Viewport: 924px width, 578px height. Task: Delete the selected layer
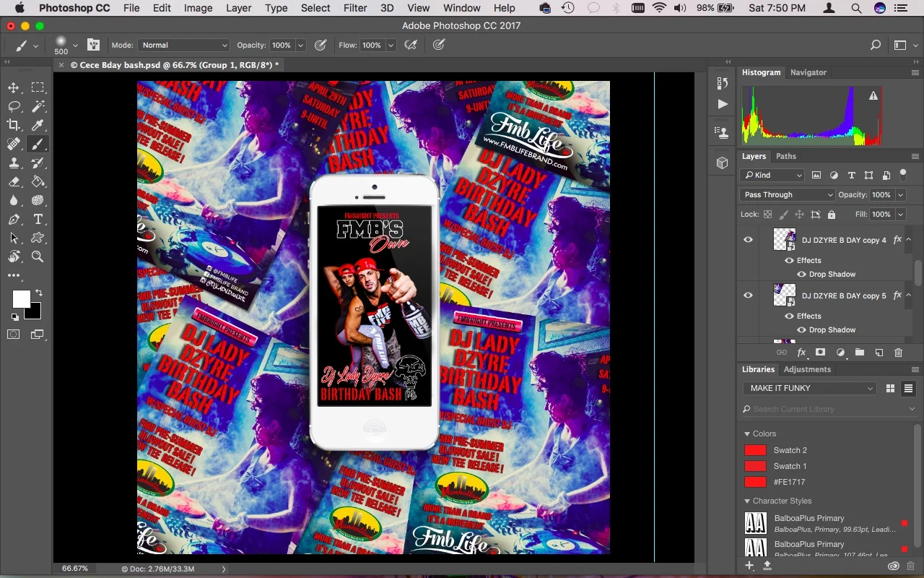point(899,353)
